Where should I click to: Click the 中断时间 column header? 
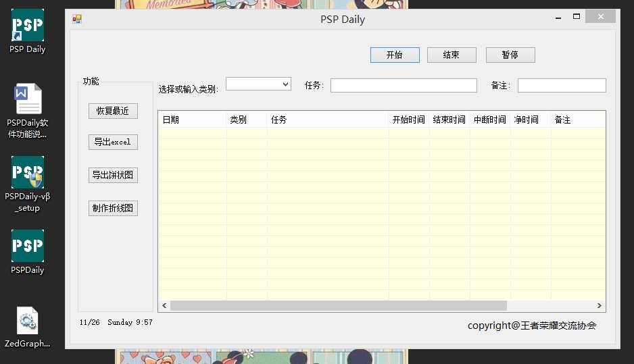coord(489,120)
